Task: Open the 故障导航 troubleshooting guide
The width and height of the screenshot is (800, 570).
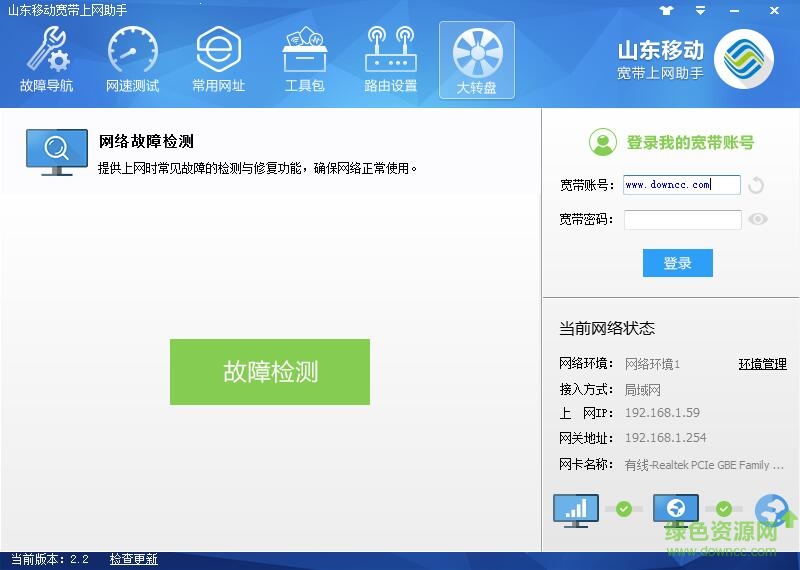Action: pos(47,60)
